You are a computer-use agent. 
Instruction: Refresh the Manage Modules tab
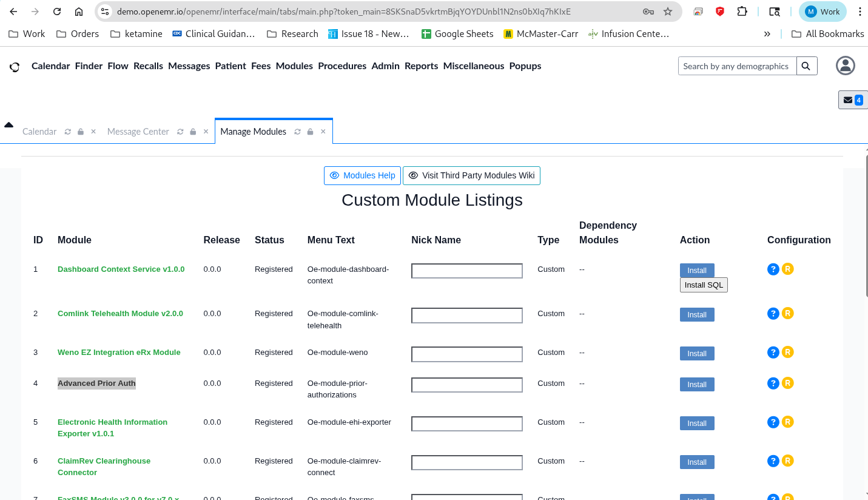tap(297, 132)
